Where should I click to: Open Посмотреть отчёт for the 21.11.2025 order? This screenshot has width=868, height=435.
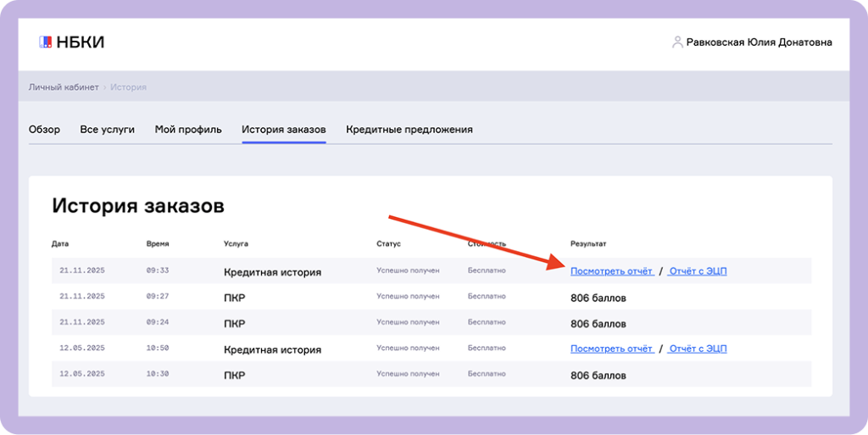click(x=611, y=271)
